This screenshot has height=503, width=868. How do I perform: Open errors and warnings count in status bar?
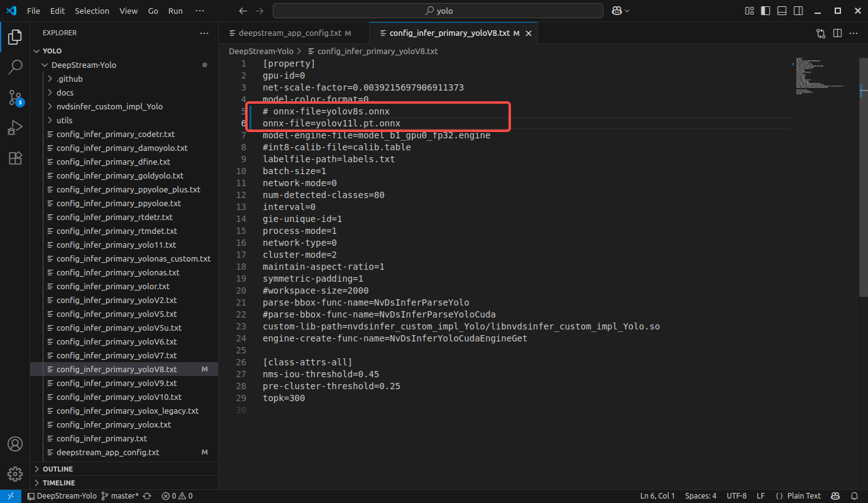coord(177,496)
